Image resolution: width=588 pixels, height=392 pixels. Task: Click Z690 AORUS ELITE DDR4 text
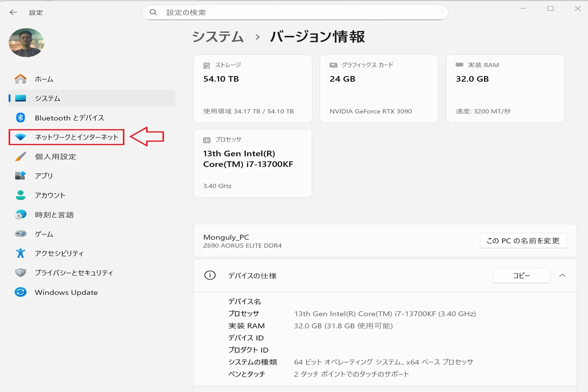[242, 245]
